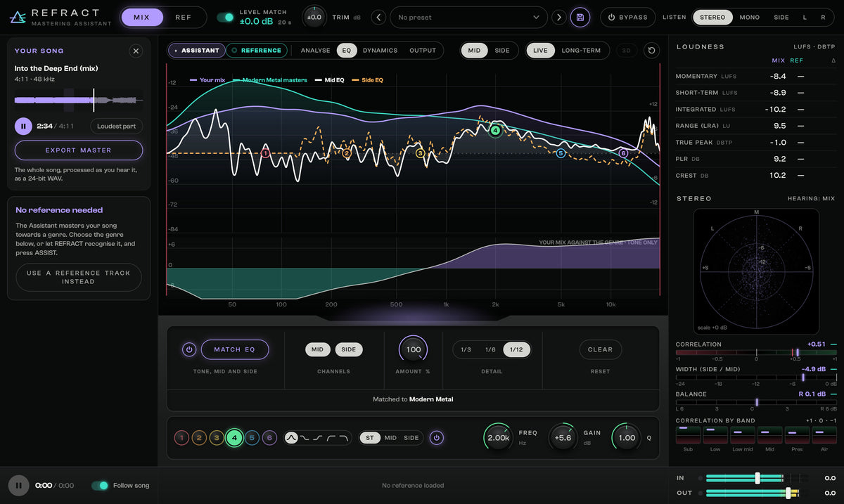This screenshot has height=504, width=844.
Task: Listen to right channel R
Action: [x=823, y=17]
